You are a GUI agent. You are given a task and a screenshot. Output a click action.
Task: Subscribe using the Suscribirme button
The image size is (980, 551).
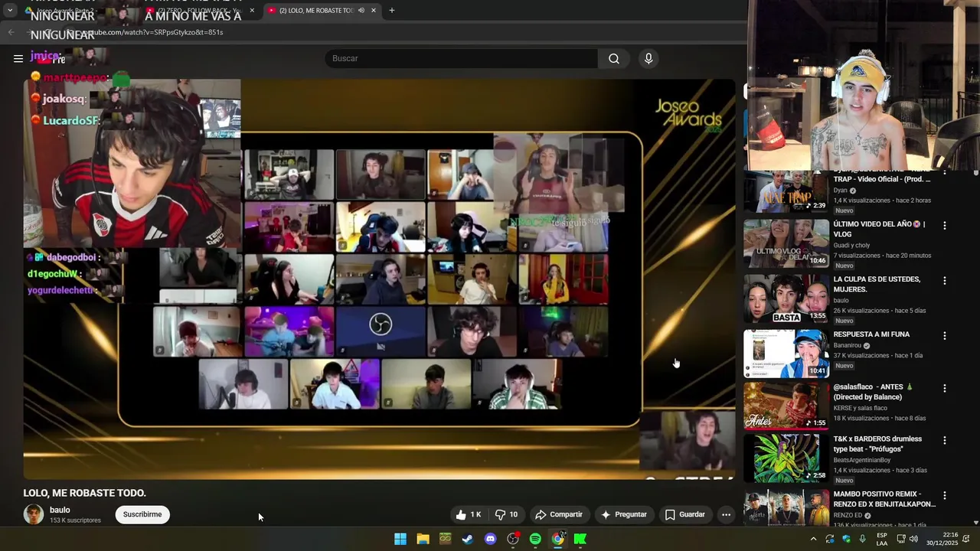tap(142, 514)
